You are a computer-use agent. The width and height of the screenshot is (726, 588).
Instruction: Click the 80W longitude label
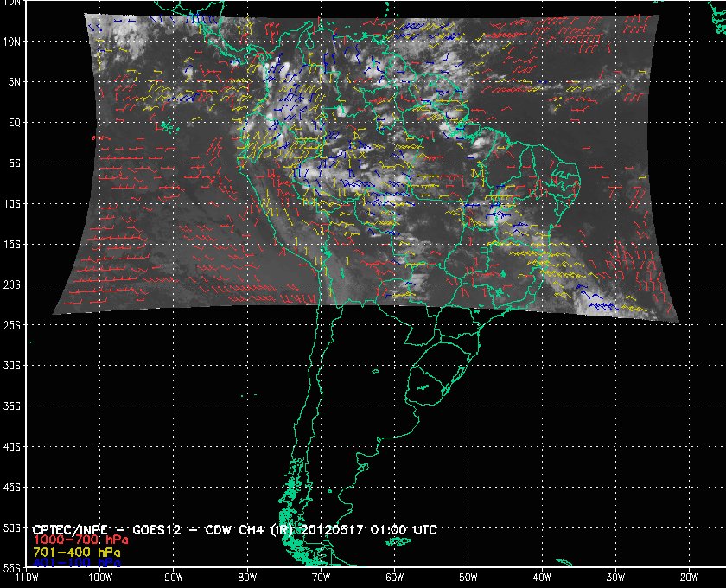(247, 578)
